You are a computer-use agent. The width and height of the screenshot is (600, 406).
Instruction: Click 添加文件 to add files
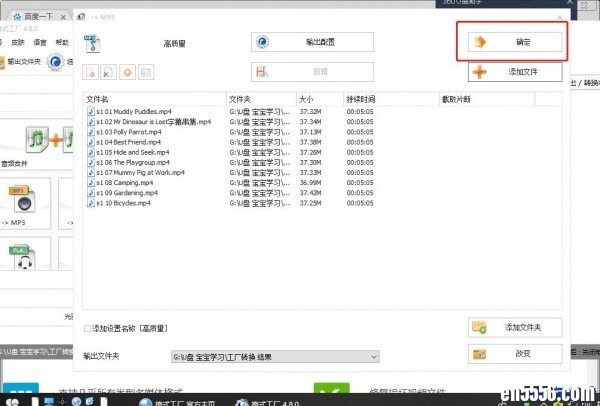pyautogui.click(x=514, y=72)
